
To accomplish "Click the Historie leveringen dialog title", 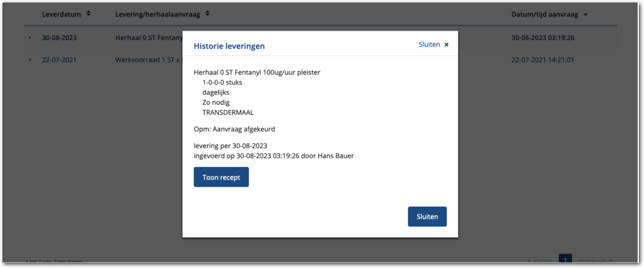I will [229, 46].
